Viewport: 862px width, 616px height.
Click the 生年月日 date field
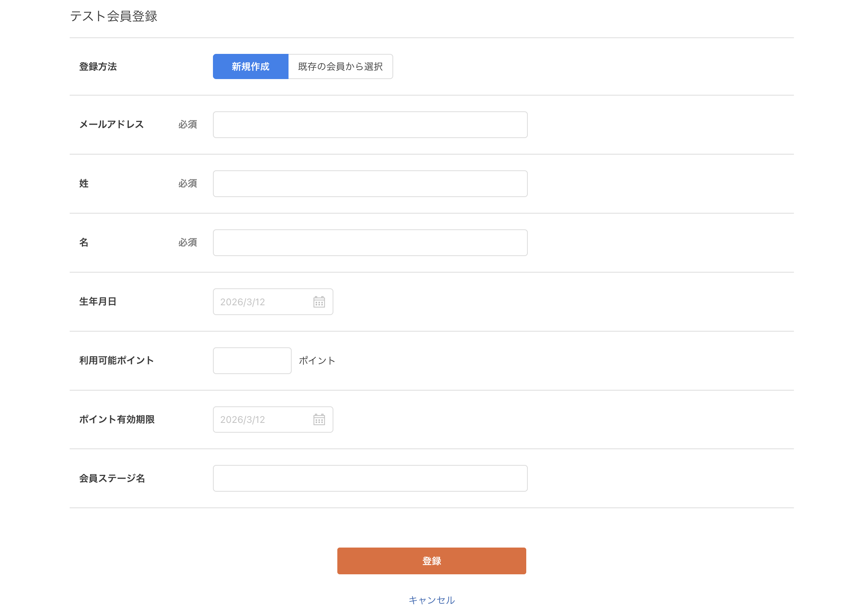[x=262, y=302]
